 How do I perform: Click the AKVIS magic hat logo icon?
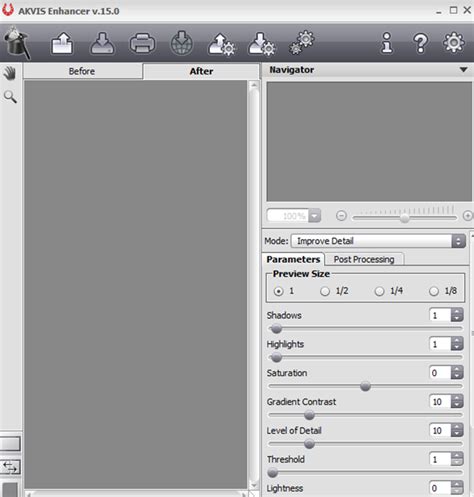pyautogui.click(x=17, y=43)
